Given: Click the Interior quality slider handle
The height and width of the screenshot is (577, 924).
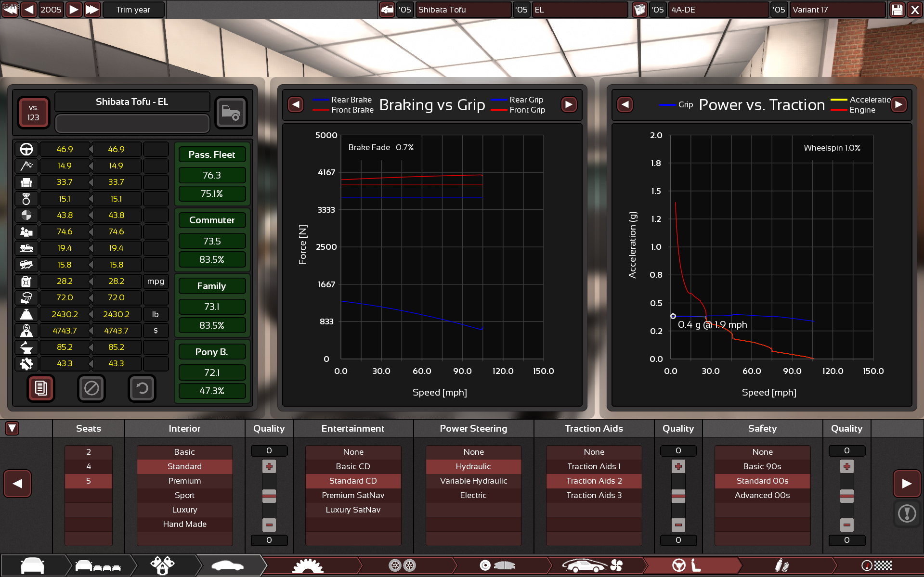Looking at the screenshot, I should (269, 496).
